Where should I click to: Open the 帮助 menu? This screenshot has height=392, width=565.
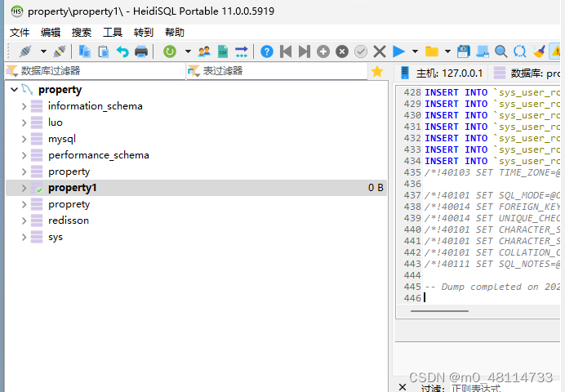[175, 33]
